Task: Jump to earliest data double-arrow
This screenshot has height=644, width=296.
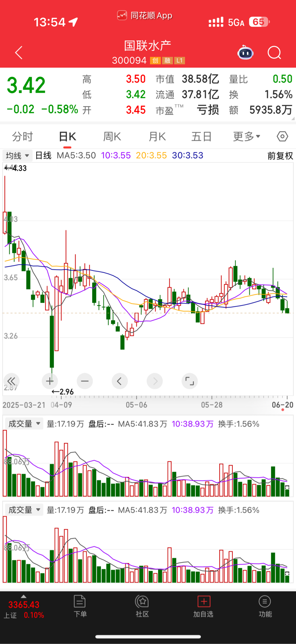Action: coord(11,381)
